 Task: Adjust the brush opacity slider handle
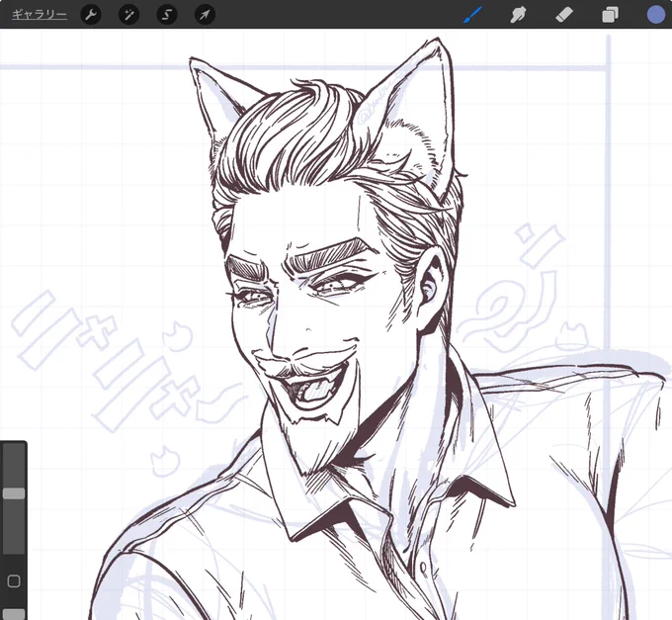14,614
